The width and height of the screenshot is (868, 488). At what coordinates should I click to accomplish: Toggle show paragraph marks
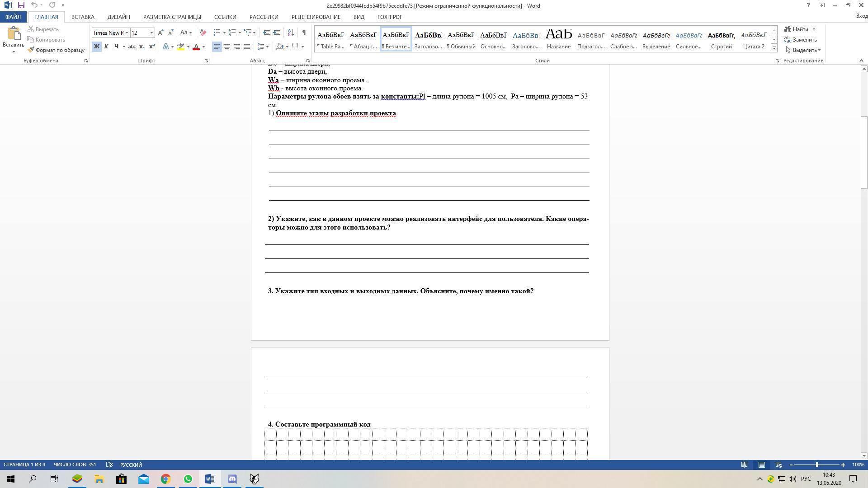click(304, 33)
